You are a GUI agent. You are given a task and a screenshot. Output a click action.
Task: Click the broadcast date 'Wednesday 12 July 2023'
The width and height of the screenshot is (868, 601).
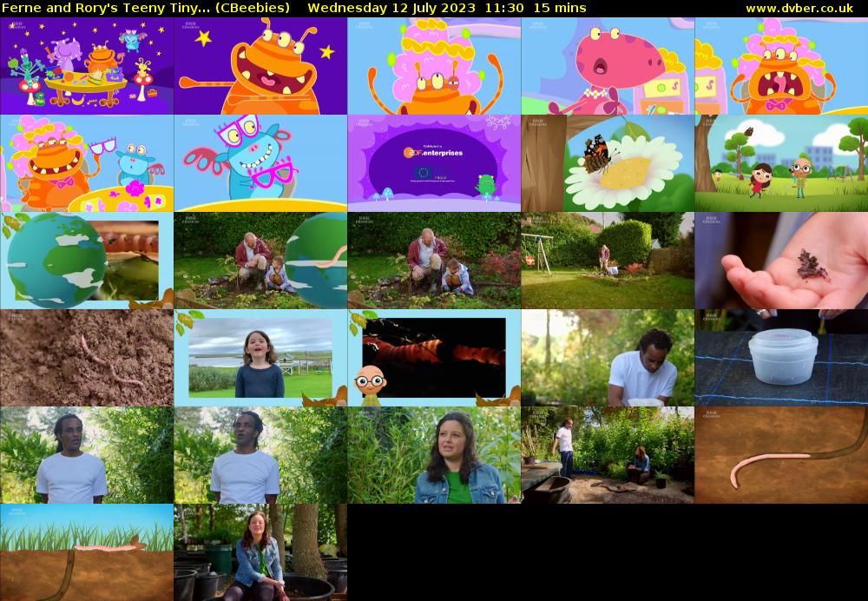[391, 8]
